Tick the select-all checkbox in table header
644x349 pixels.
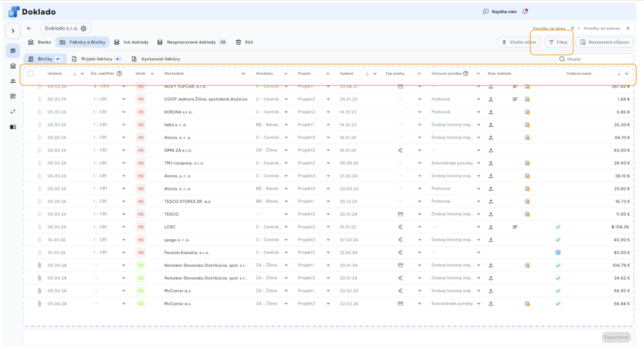(x=31, y=73)
